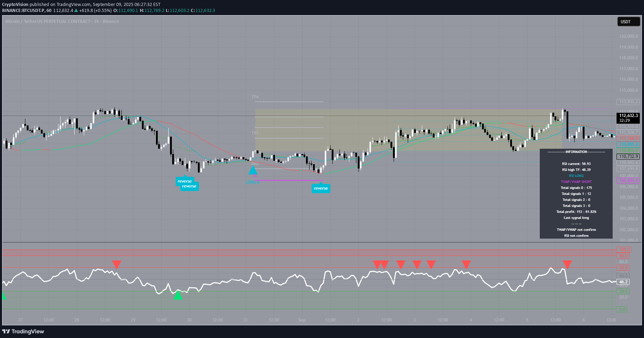The width and height of the screenshot is (644, 338).
Task: Click the reverse label near Sep
Action: point(321,188)
